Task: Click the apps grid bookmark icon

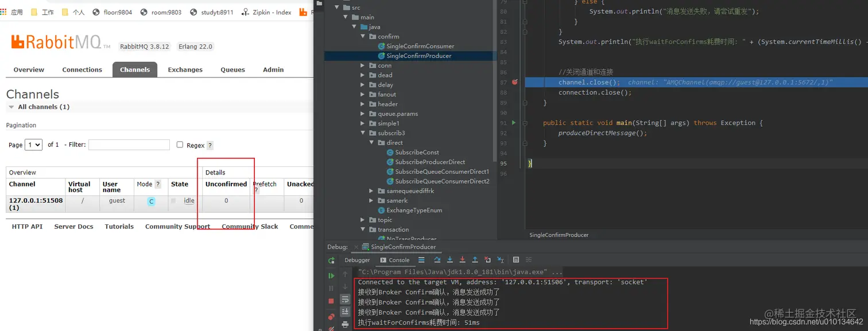Action: pyautogui.click(x=4, y=12)
